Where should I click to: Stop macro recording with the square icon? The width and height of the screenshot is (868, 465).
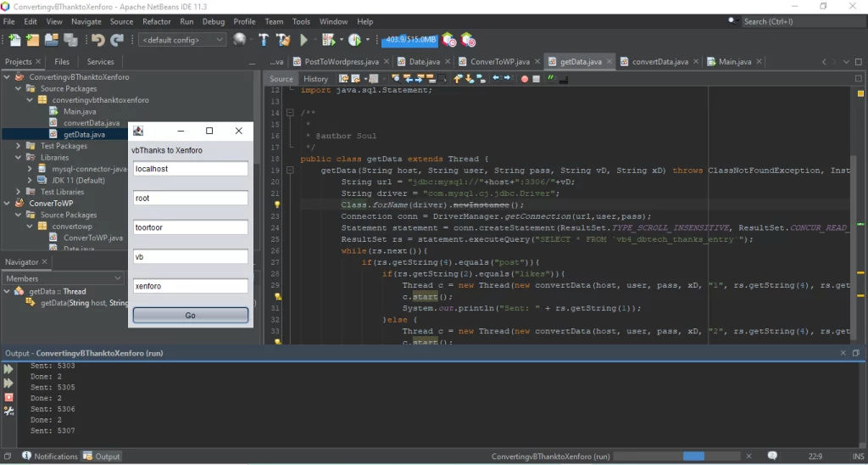click(x=536, y=79)
